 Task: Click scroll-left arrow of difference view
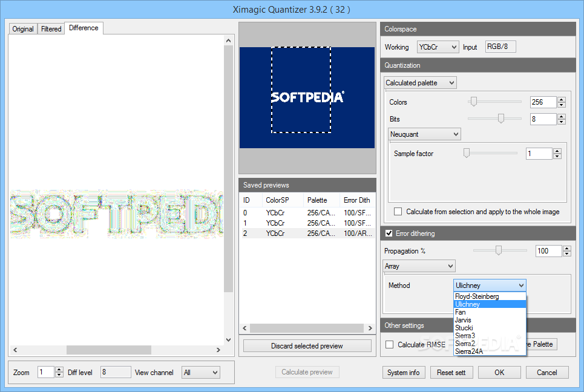(15, 350)
